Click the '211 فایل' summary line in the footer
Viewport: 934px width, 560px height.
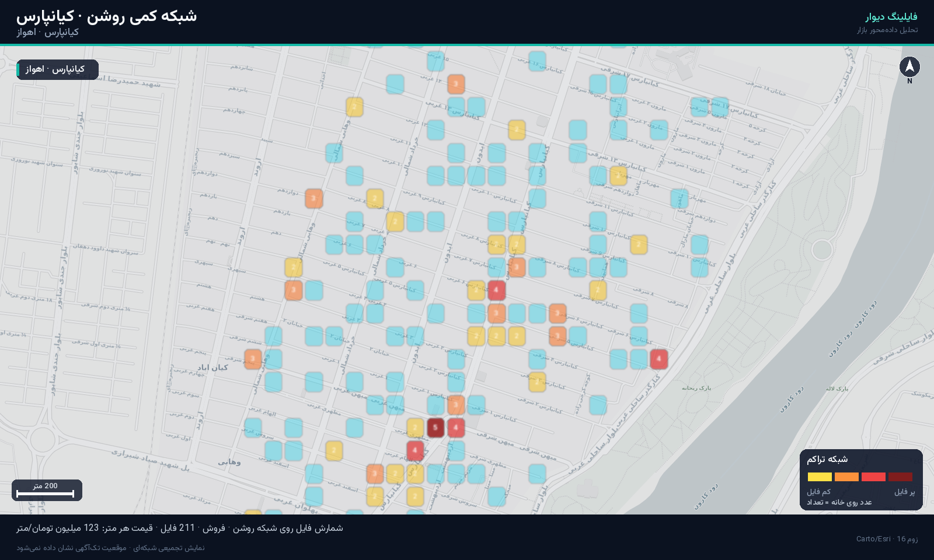pyautogui.click(x=180, y=528)
